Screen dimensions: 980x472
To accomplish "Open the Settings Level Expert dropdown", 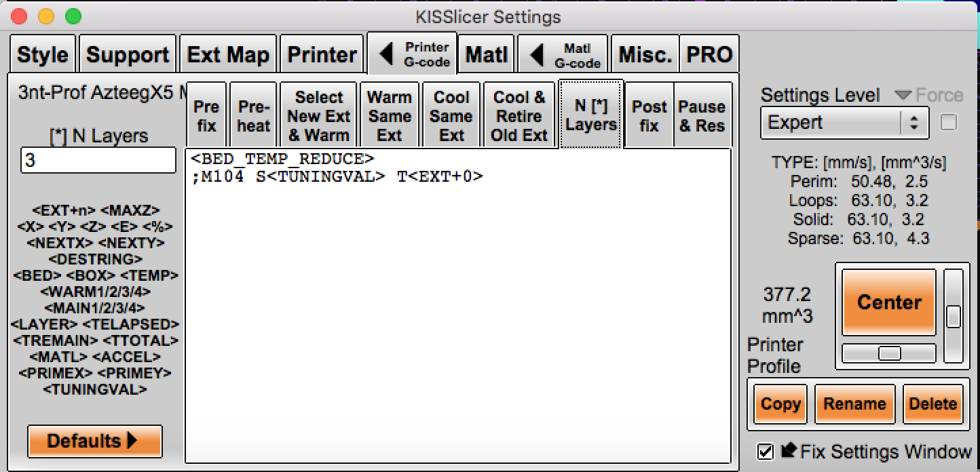I will click(844, 123).
